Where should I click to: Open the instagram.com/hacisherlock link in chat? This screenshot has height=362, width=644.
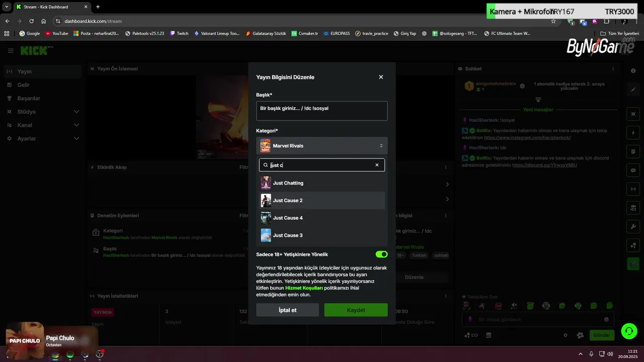point(527,137)
